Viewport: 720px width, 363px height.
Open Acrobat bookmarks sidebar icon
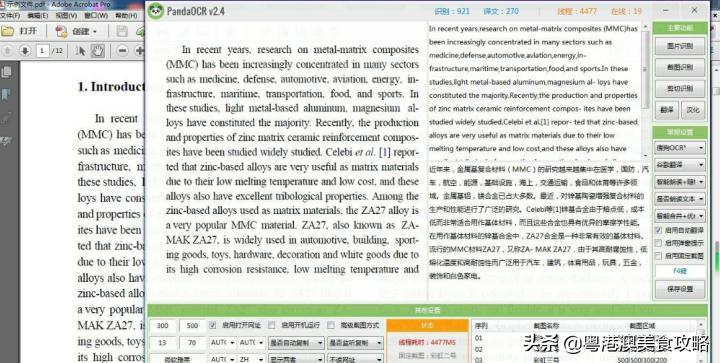coord(7,95)
